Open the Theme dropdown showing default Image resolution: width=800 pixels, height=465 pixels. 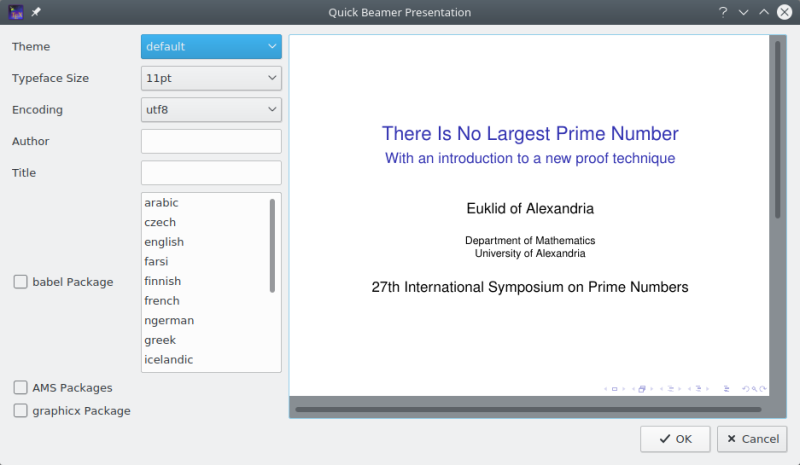(211, 46)
